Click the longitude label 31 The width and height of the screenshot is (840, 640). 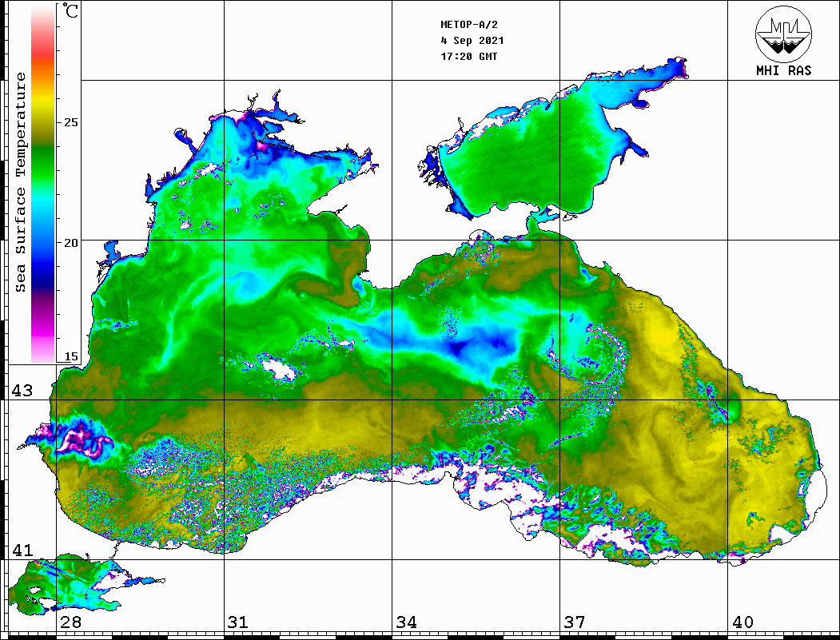click(238, 622)
